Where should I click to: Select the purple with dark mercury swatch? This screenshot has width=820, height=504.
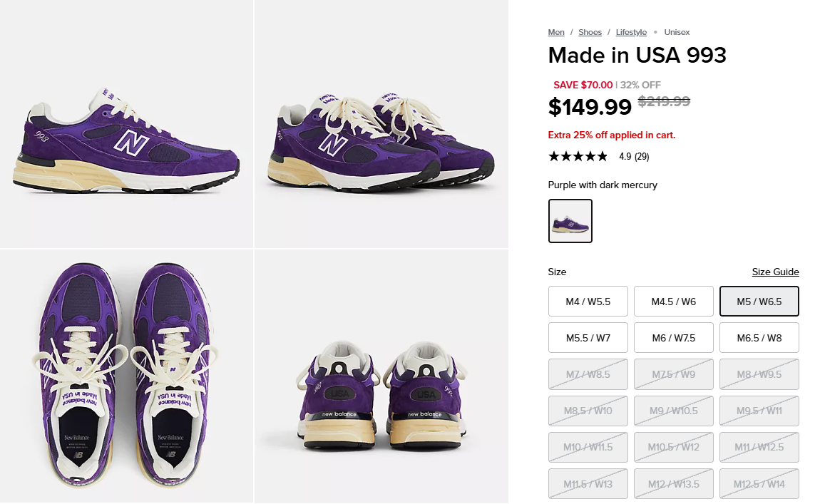570,221
